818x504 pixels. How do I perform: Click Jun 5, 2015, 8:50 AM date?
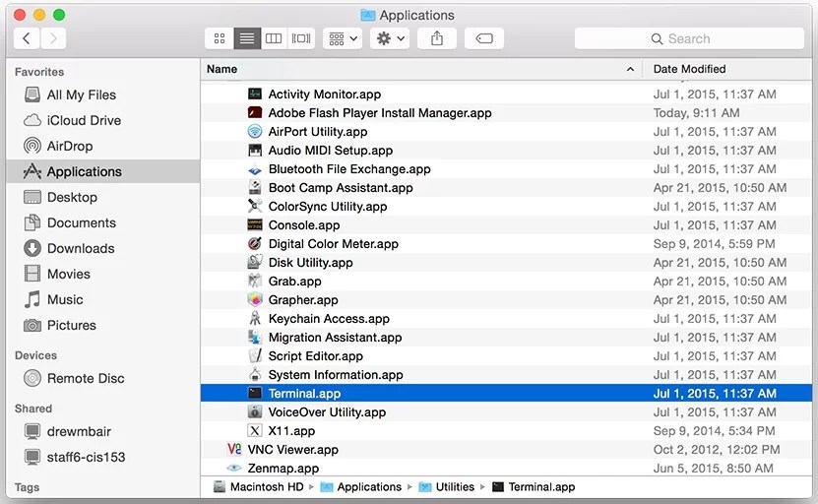point(713,469)
